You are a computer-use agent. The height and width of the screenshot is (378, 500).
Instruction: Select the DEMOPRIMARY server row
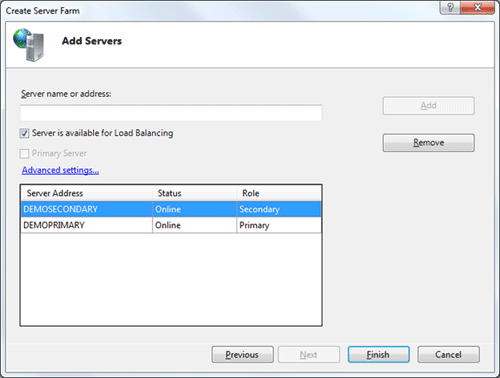(x=171, y=225)
